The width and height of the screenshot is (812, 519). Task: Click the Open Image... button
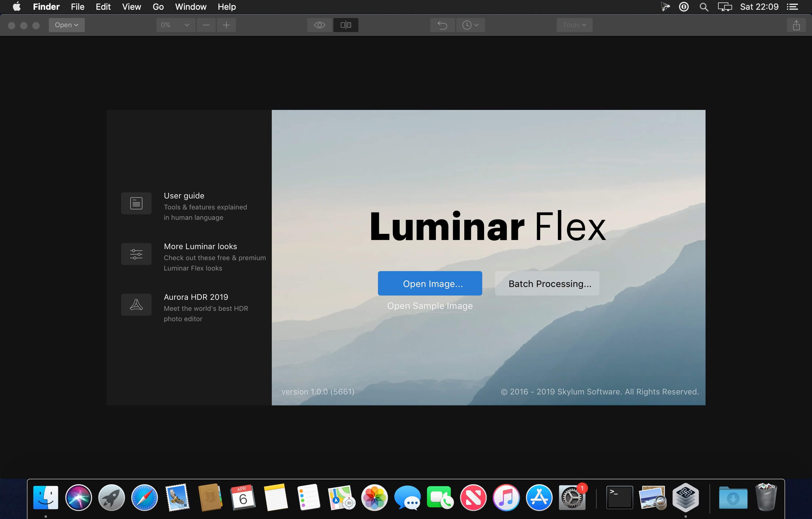[429, 283]
